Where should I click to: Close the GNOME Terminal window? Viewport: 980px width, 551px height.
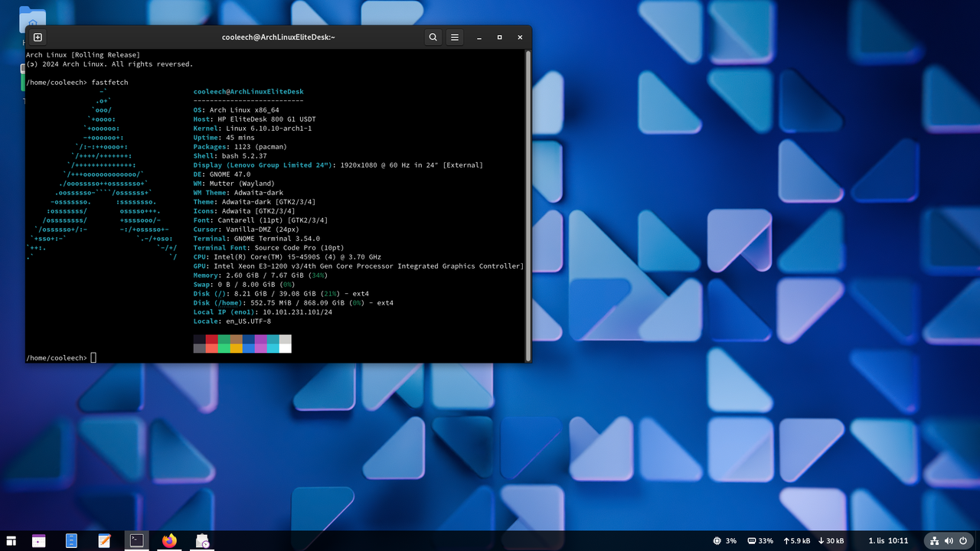tap(521, 37)
